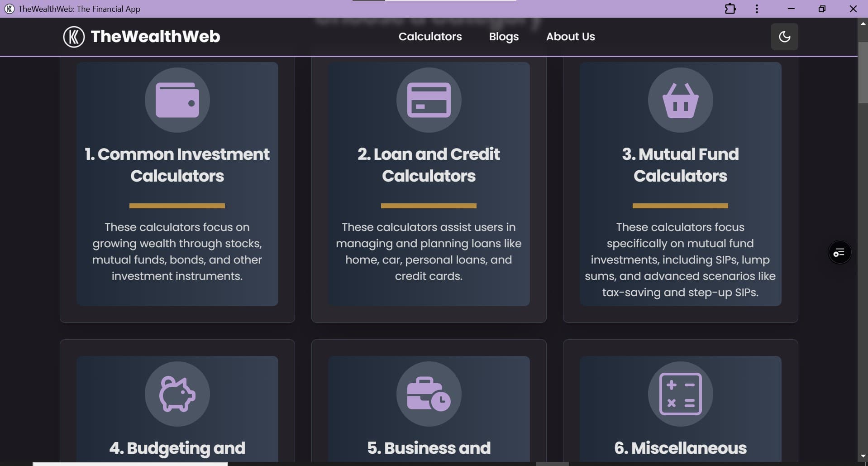Click the wallet icon on Common Investment card
This screenshot has width=868, height=466.
tap(176, 100)
